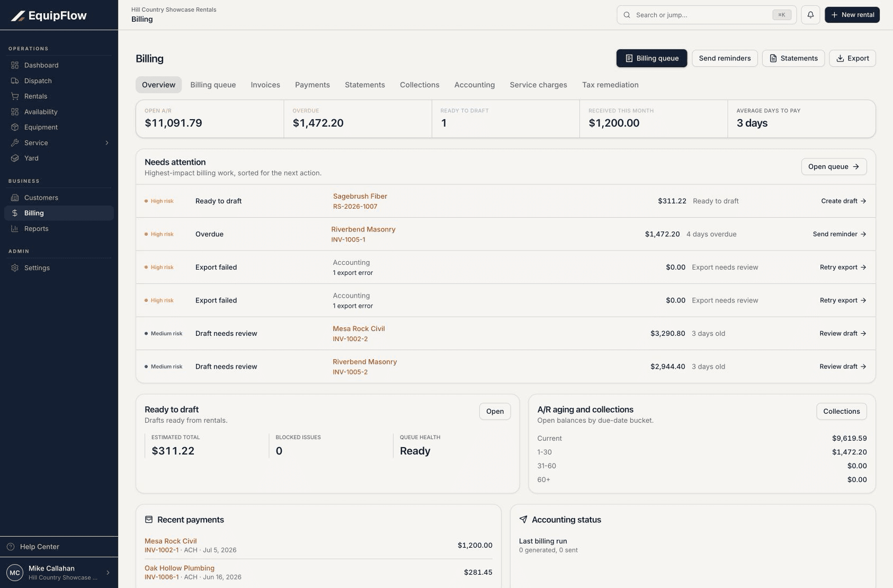Open invoice INV-1005-2 link
The width and height of the screenshot is (893, 588).
click(x=350, y=372)
